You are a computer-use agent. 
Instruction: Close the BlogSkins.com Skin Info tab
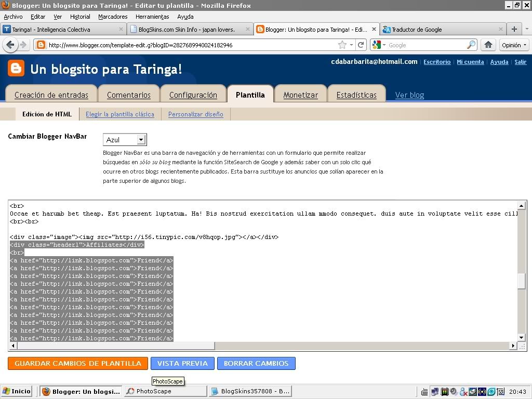[x=248, y=29]
